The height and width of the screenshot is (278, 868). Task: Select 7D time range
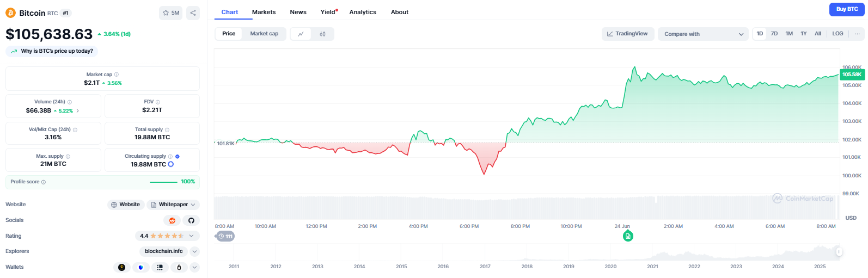[x=774, y=34]
